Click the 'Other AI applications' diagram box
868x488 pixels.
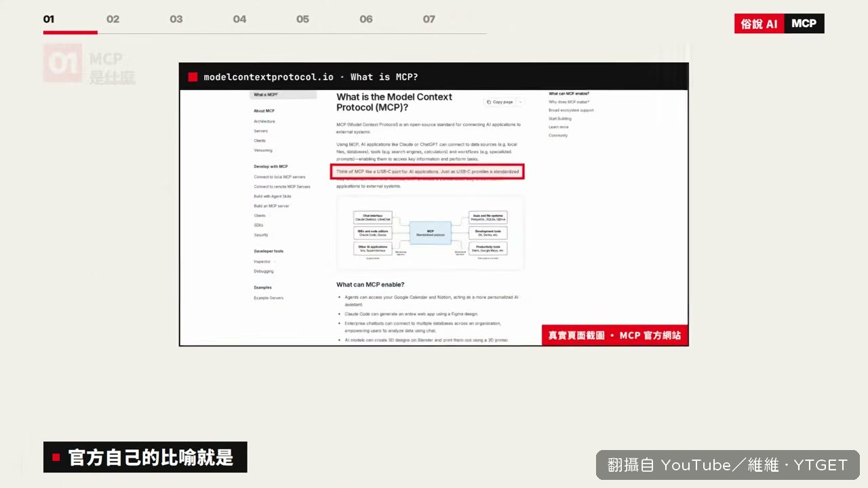point(373,249)
